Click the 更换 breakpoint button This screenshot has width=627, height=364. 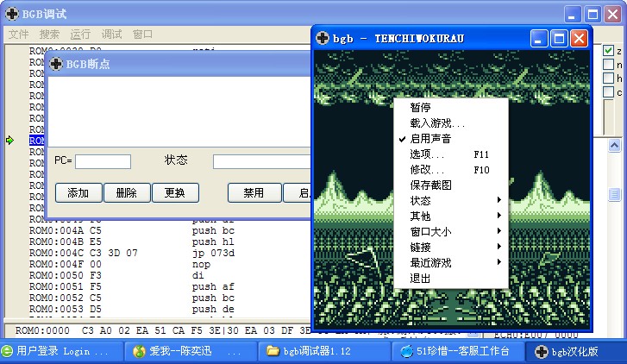tap(175, 193)
